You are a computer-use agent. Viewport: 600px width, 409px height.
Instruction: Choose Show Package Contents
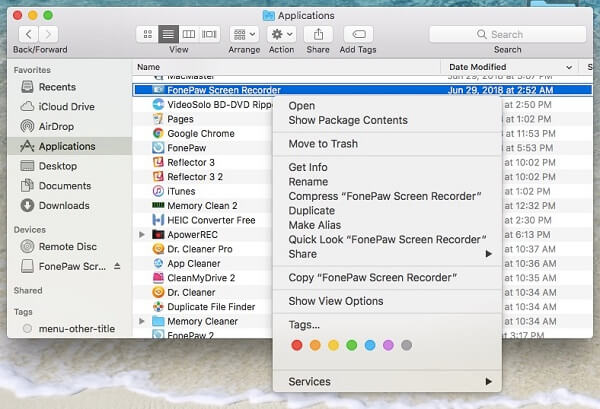tap(387, 120)
